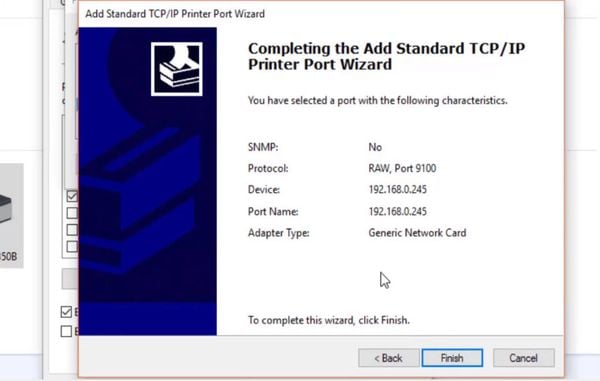Click the 'Completing the Add Standard TCP/IP' heading

click(x=386, y=49)
